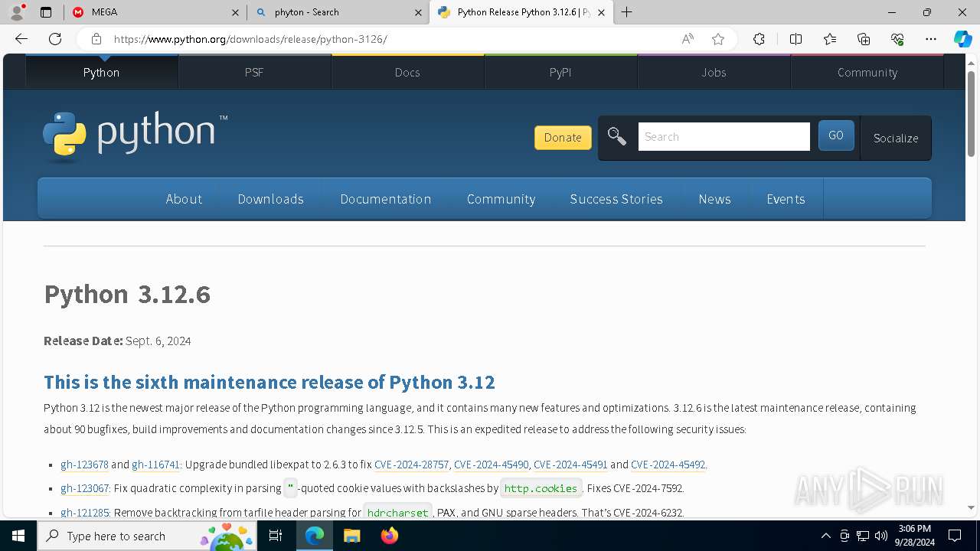Open the Socialize dropdown
The width and height of the screenshot is (980, 551).
tap(896, 138)
